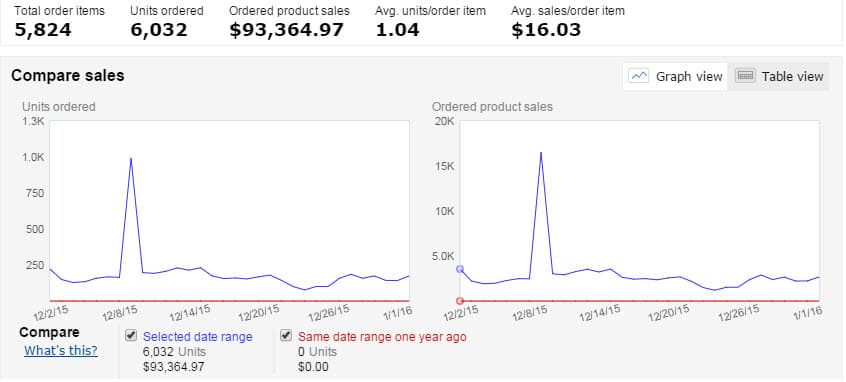Viewport: 846px width, 382px height.
Task: Click the Ordered product sales chart peak
Action: coord(541,153)
